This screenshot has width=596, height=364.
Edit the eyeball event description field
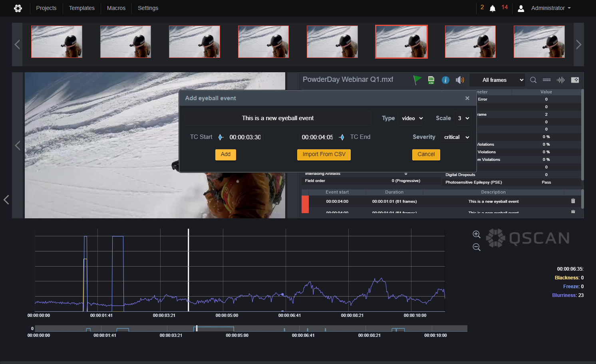pos(278,118)
